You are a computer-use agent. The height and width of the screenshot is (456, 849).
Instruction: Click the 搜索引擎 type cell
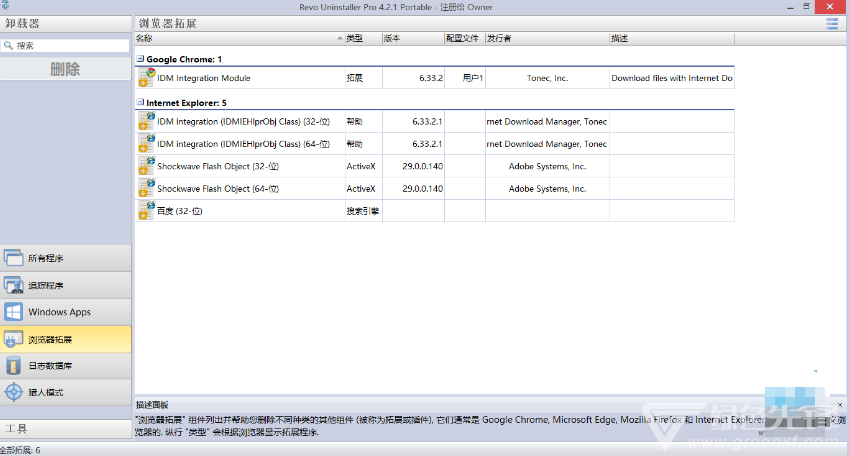tap(363, 211)
